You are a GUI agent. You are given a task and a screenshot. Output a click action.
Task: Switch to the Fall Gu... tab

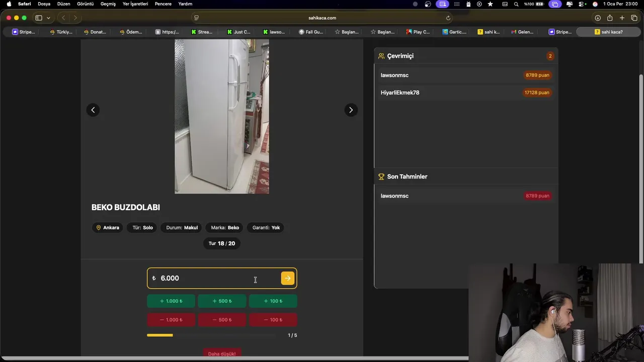coord(311,32)
